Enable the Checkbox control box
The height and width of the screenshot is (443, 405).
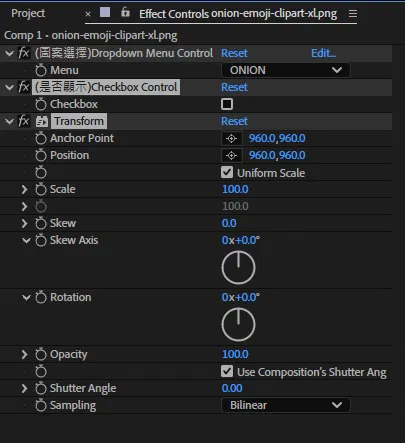point(227,104)
